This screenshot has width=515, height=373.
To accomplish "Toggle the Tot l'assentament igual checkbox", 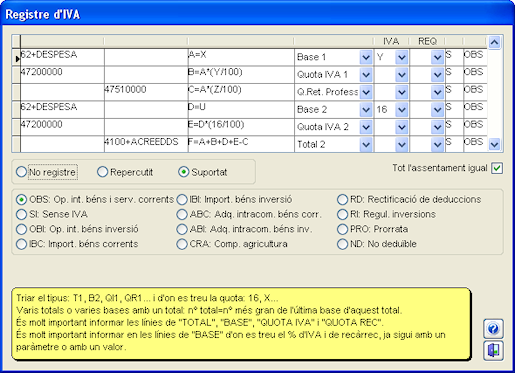I will click(497, 168).
